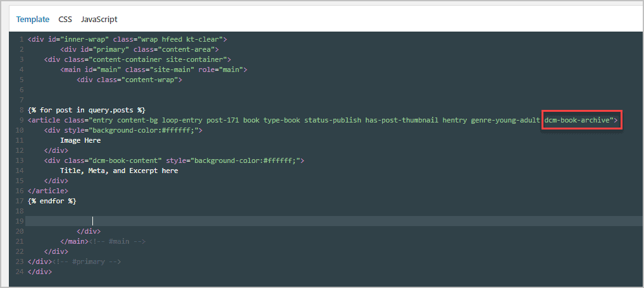Viewport: 644px width, 288px height.
Task: Click line number 17 in the gutter
Action: (x=20, y=201)
